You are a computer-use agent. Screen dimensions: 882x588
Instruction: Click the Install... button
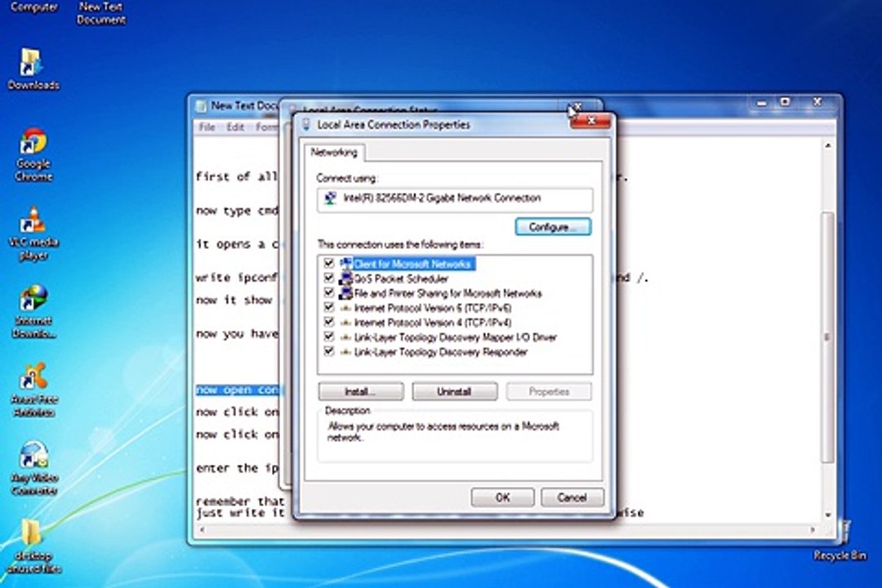tap(361, 392)
